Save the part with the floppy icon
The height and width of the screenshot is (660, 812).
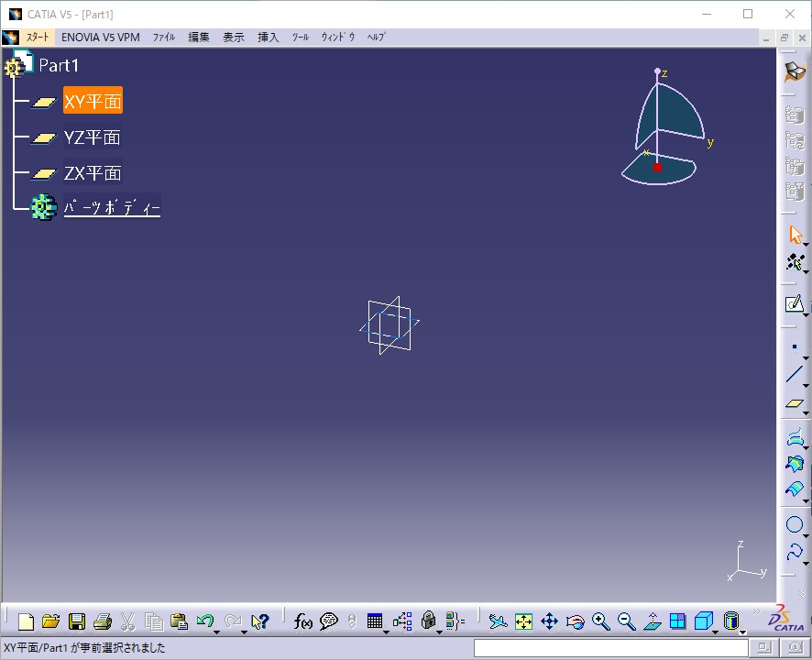pyautogui.click(x=77, y=621)
